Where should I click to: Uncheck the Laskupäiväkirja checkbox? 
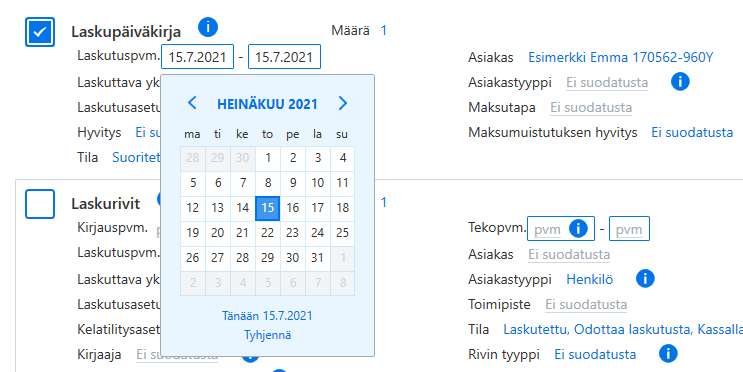pos(40,32)
